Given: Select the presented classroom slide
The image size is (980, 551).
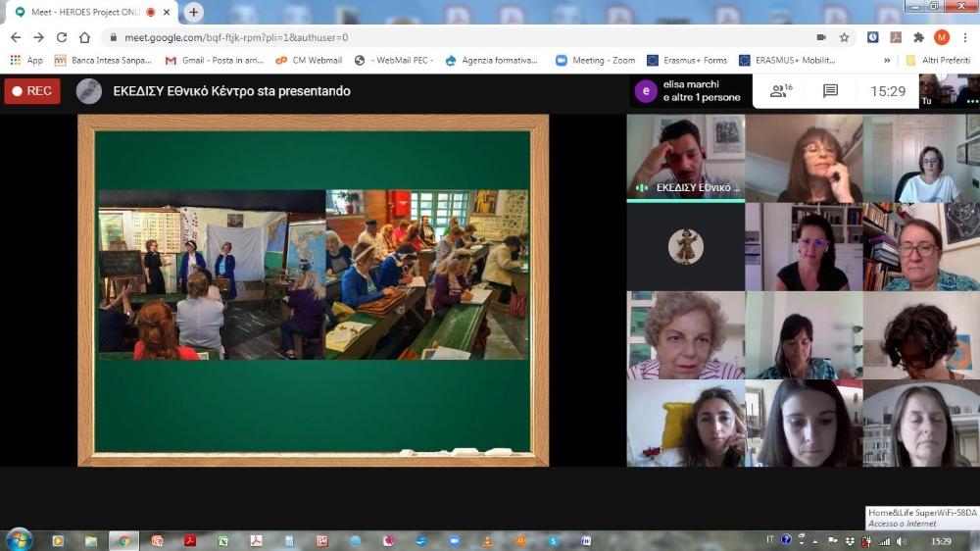Looking at the screenshot, I should click(x=313, y=289).
